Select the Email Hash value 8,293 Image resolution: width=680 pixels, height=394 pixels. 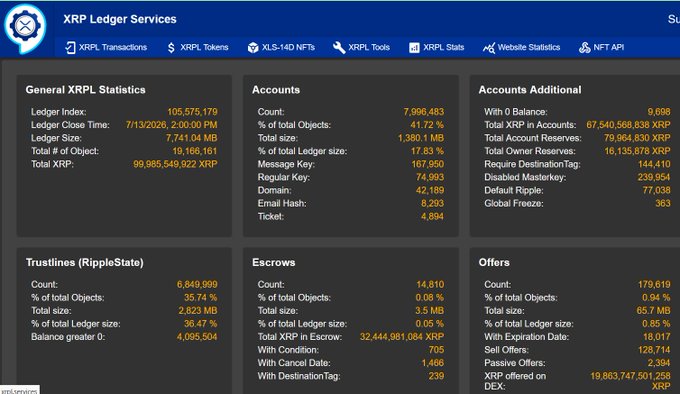[x=432, y=203]
